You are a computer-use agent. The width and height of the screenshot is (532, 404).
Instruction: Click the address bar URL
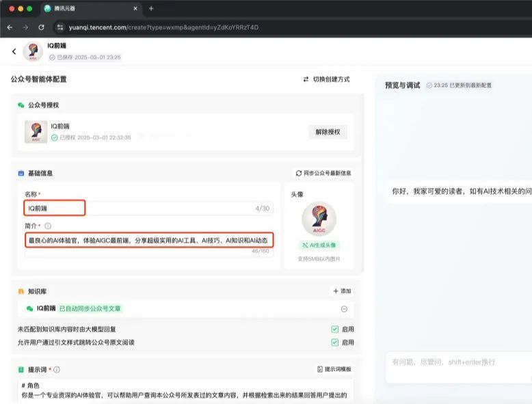pyautogui.click(x=163, y=27)
